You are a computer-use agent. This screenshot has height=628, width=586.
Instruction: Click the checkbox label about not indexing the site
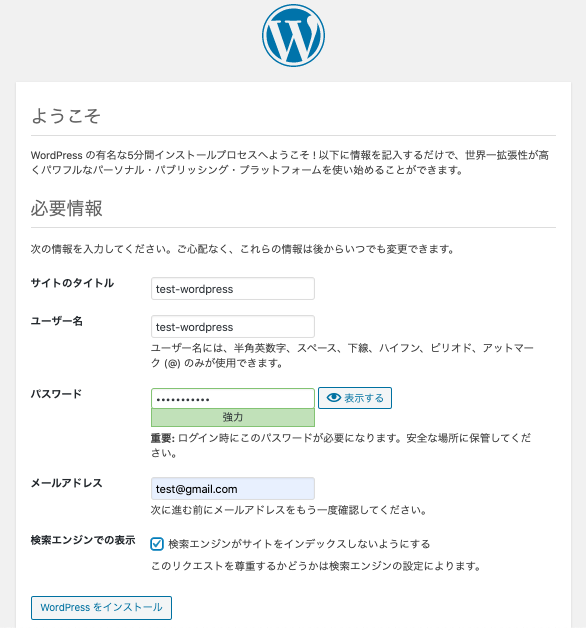[299, 544]
